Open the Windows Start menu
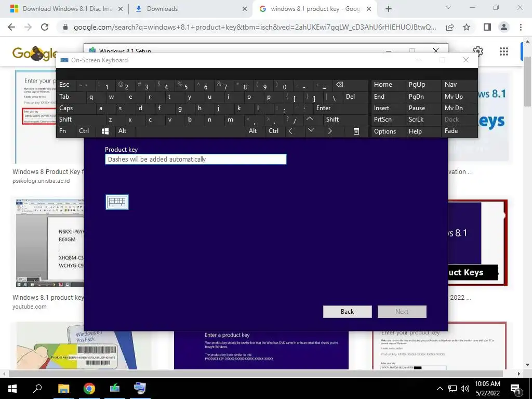532x399 pixels. [x=12, y=389]
